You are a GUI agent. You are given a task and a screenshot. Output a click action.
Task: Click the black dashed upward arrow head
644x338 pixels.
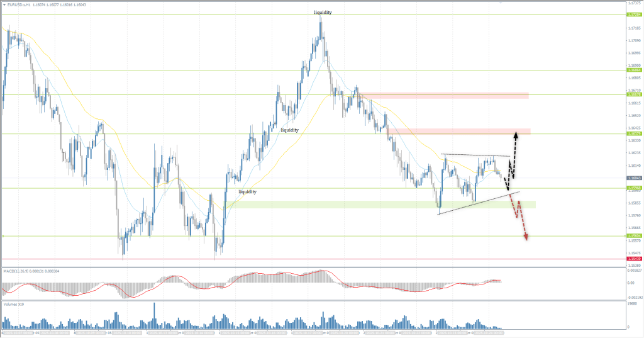[516, 134]
